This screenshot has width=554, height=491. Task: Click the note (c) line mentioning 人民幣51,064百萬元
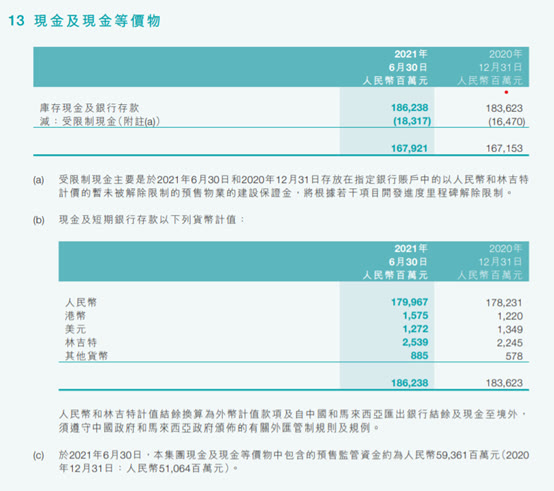pyautogui.click(x=148, y=469)
